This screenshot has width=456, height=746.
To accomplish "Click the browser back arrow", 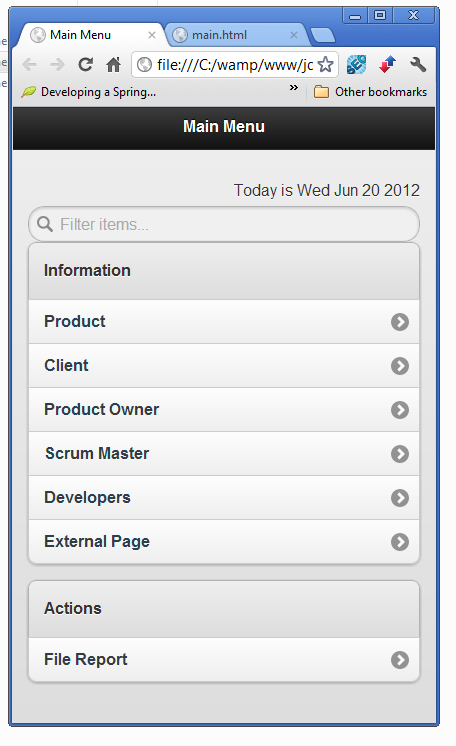I will (x=30, y=64).
